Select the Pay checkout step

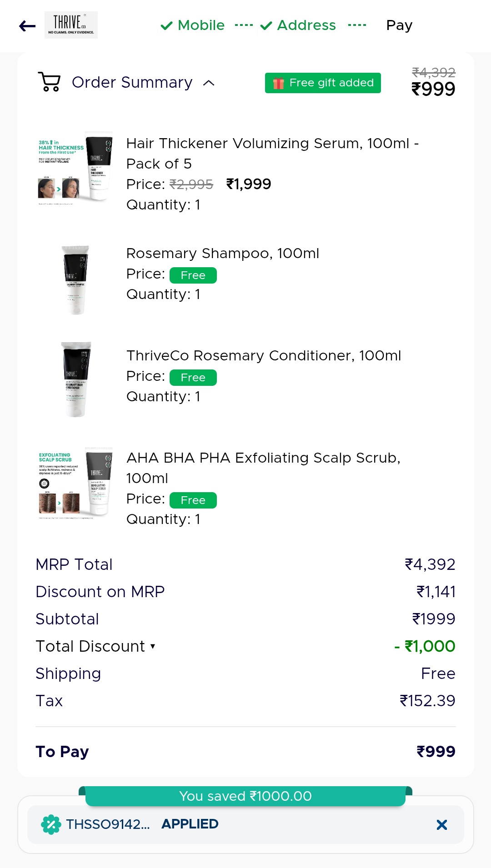pos(399,25)
